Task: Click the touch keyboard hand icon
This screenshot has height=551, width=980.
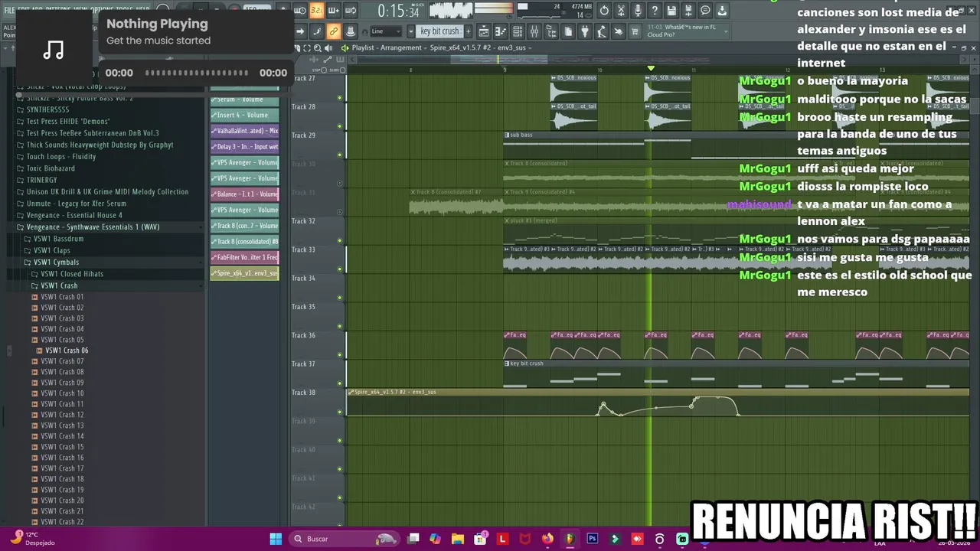Action: tap(618, 31)
